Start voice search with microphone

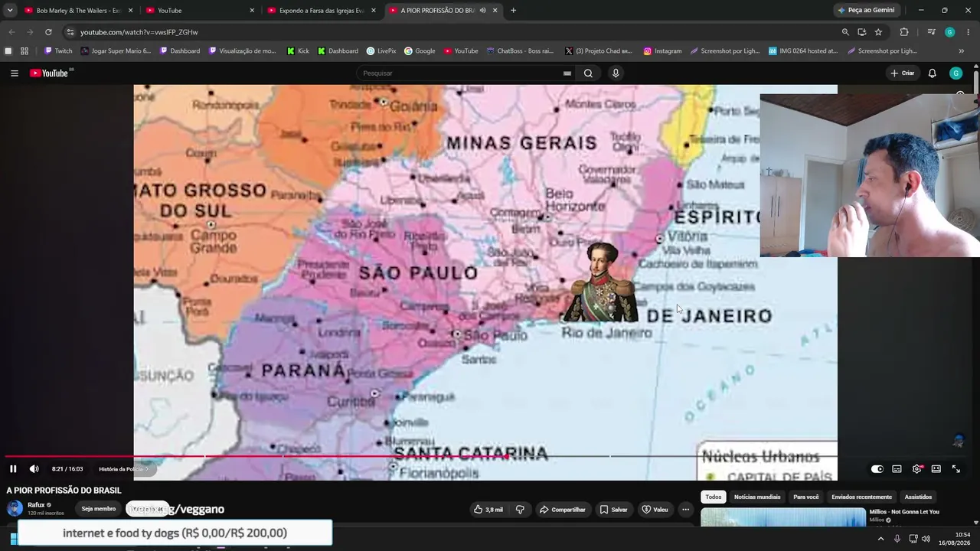tap(616, 73)
